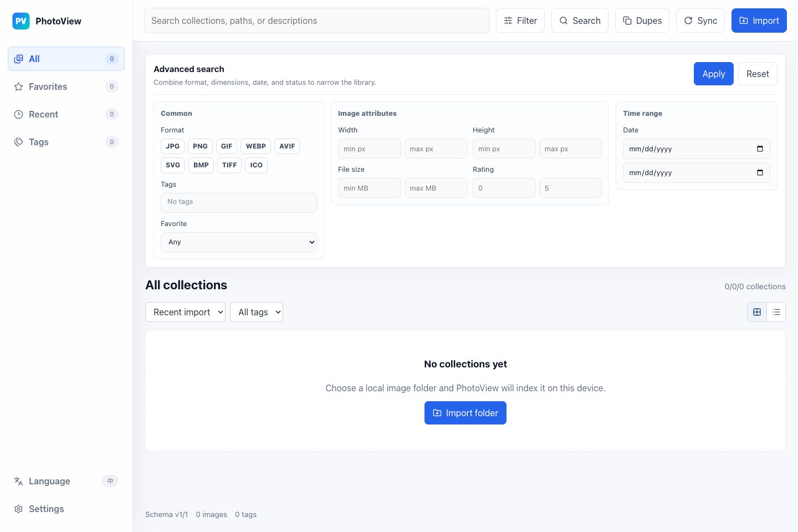Click the Width min px field
This screenshot has width=798, height=532.
click(x=370, y=149)
